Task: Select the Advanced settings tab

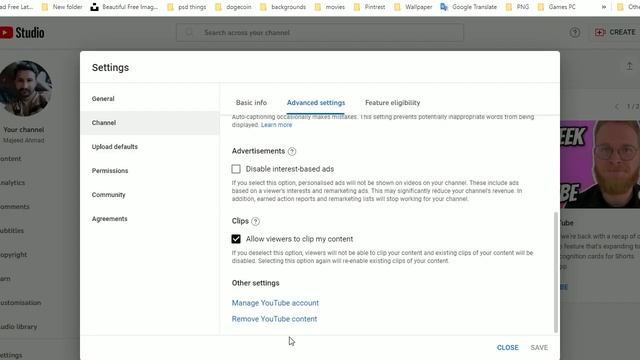Action: pos(316,103)
